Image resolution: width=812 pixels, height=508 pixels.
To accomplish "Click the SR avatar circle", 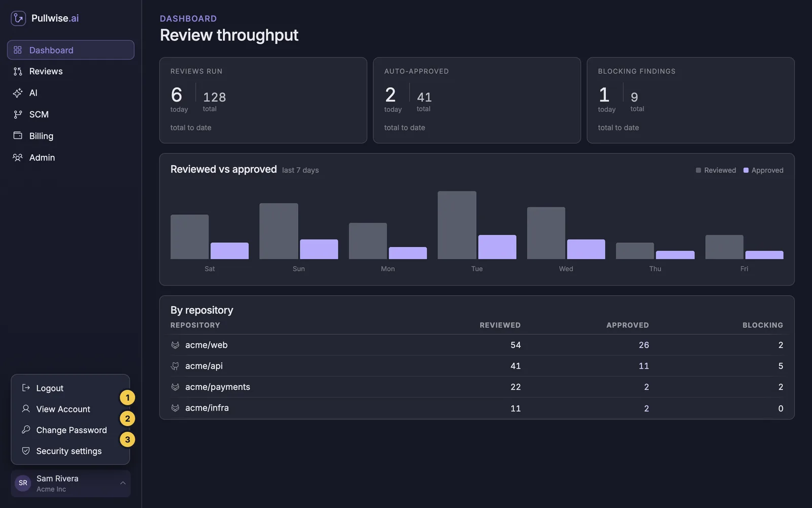I will (x=23, y=483).
